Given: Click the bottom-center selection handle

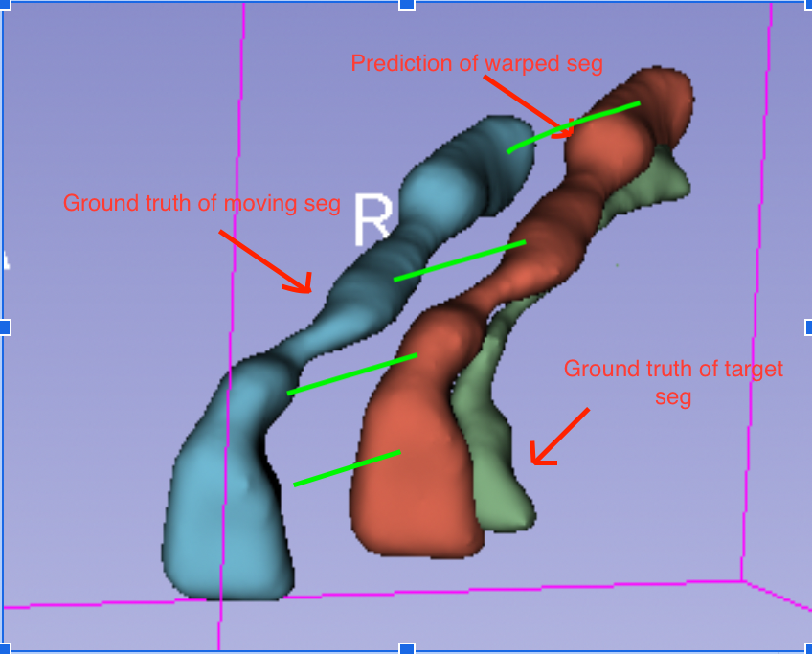Looking at the screenshot, I should [x=407, y=649].
